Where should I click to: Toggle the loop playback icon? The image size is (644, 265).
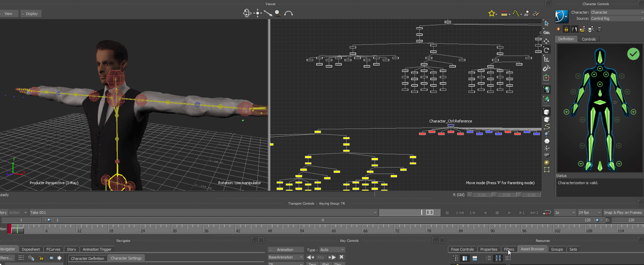pyautogui.click(x=547, y=213)
